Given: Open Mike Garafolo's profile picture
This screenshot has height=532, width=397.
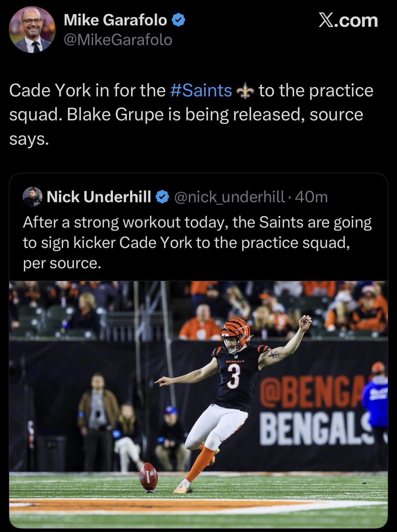Looking at the screenshot, I should click(32, 30).
